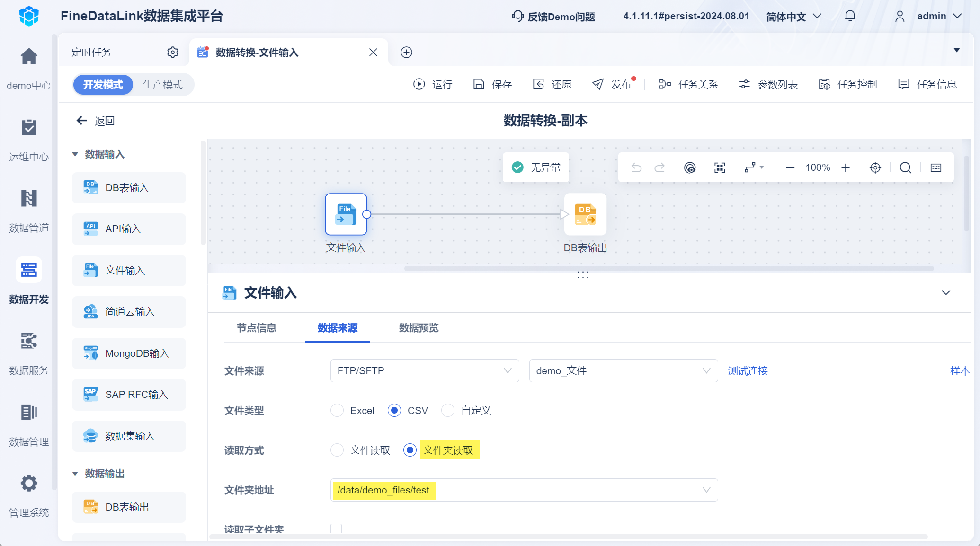
Task: Select the CSV file type radio
Action: [394, 410]
